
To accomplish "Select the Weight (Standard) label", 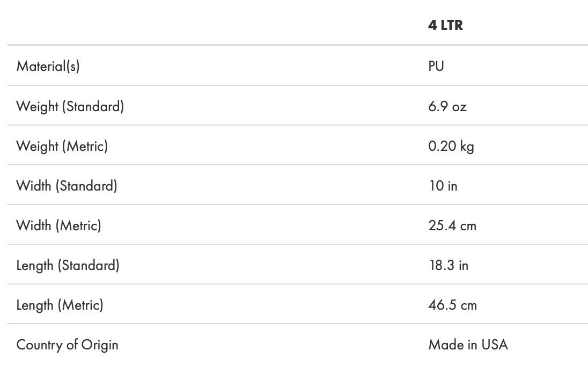I will pos(70,106).
